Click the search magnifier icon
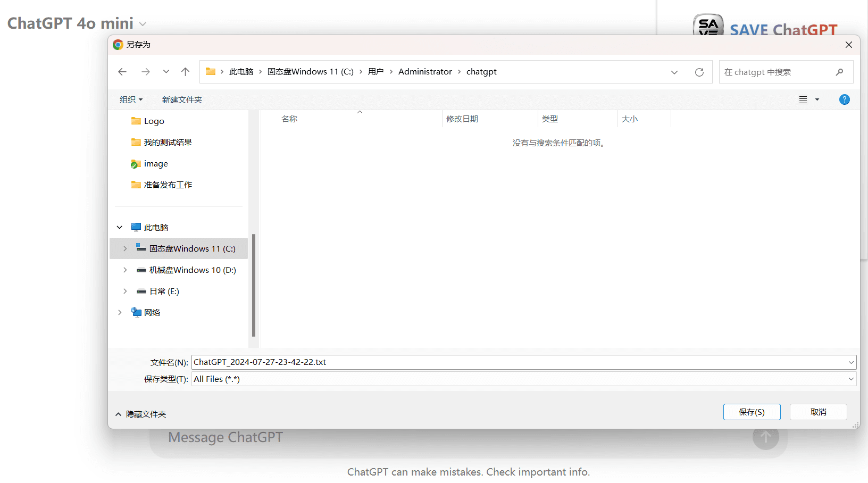 839,72
